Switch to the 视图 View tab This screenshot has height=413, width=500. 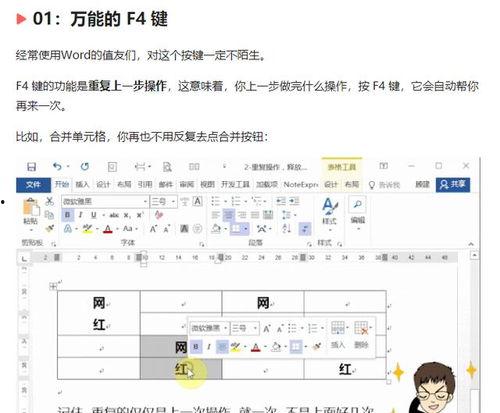pos(207,184)
